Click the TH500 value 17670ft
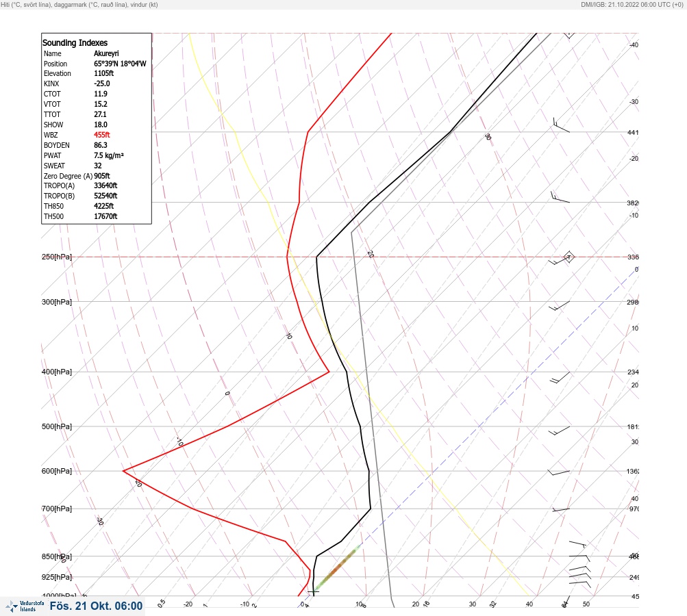The height and width of the screenshot is (616, 687). click(105, 216)
